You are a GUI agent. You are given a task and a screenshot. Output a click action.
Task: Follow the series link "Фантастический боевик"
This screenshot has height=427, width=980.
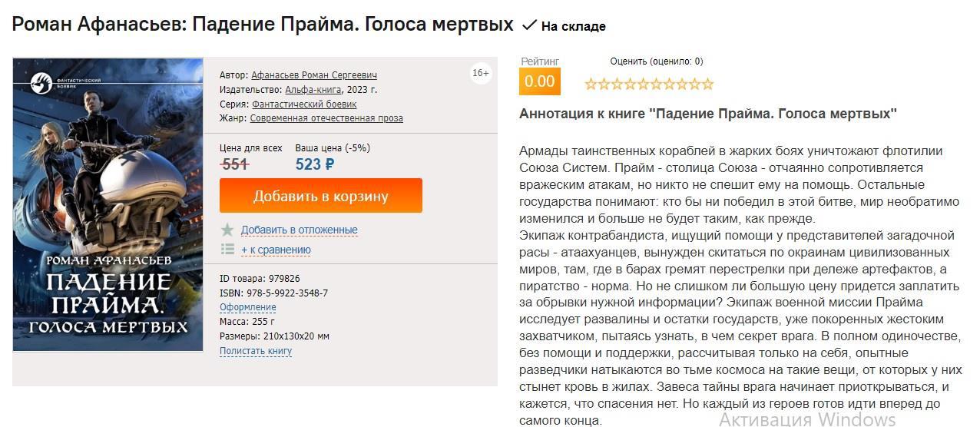(x=304, y=104)
